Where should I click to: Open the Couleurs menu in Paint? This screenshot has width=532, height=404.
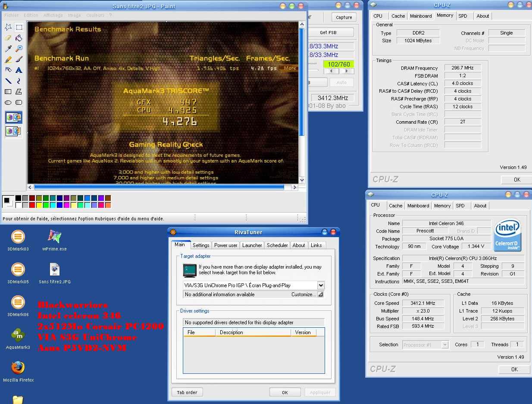pos(95,15)
